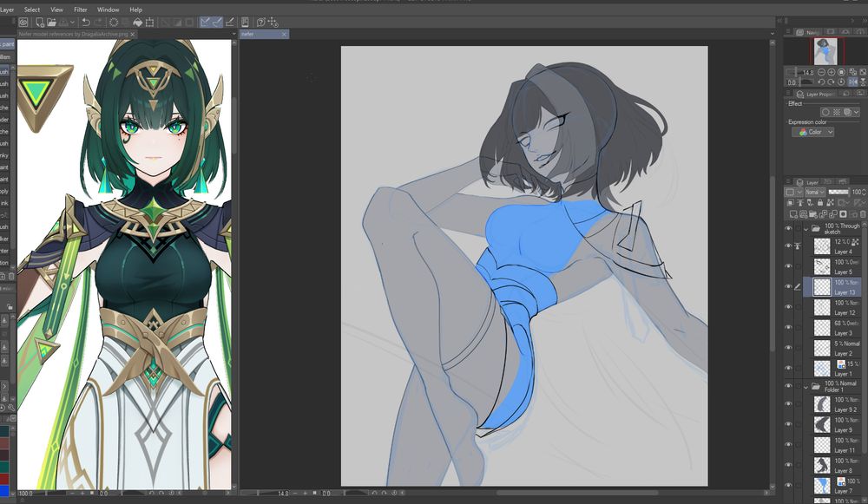Open the Expression color Color dropdown
Viewport: 868px width, 504px height.
click(812, 132)
